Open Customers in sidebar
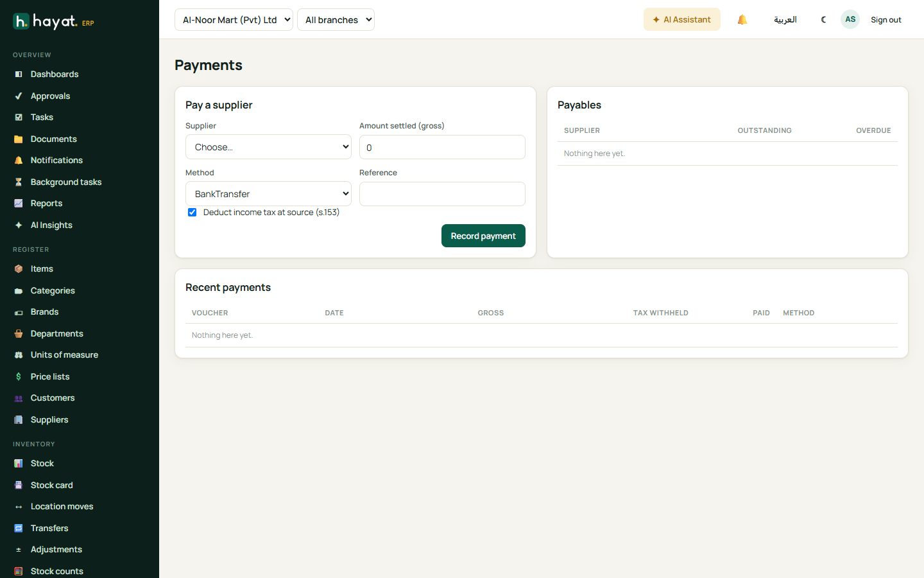Screen dimensions: 924x578 click(x=53, y=398)
